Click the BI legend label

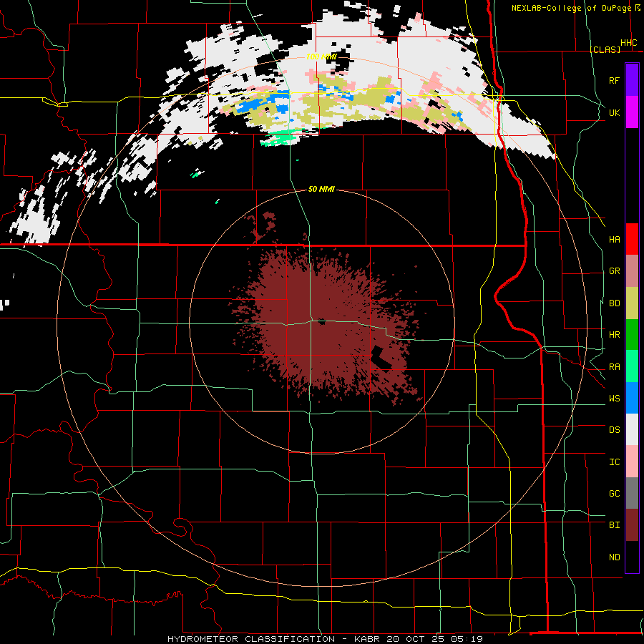point(614,525)
